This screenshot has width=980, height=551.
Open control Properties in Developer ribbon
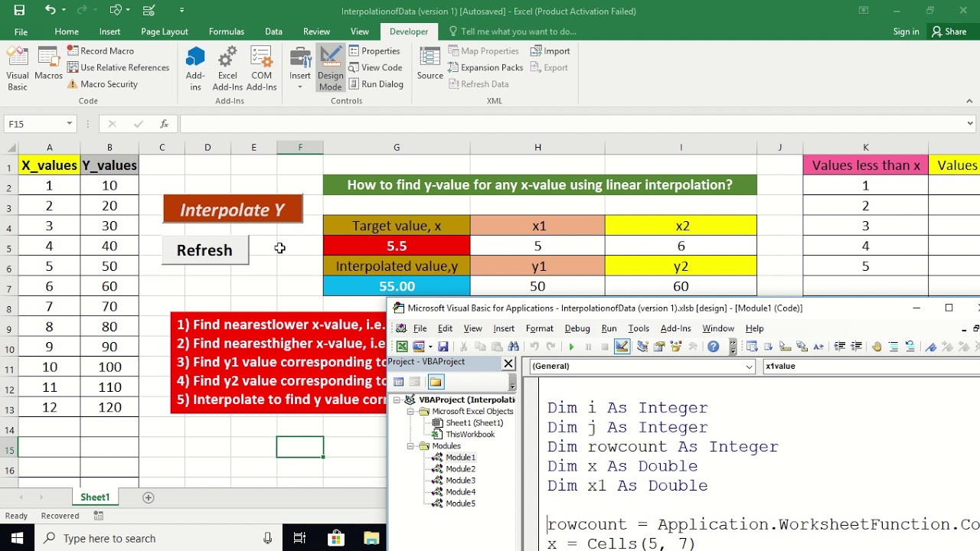point(374,51)
